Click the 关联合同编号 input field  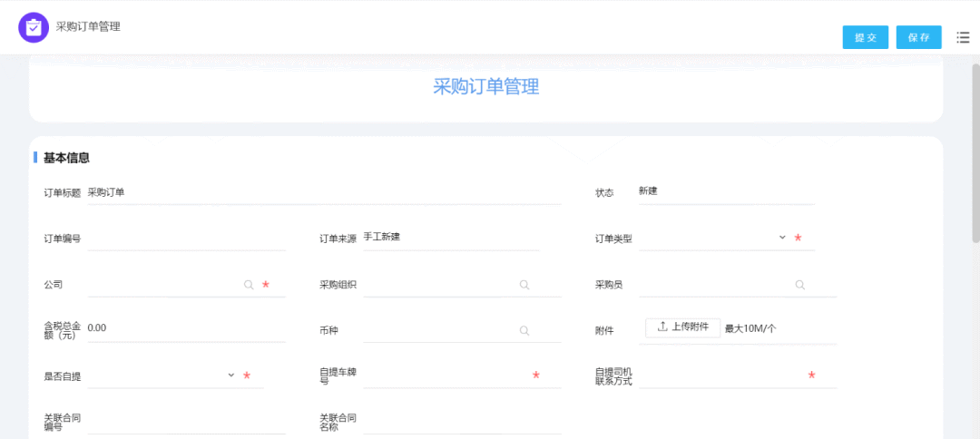click(187, 422)
